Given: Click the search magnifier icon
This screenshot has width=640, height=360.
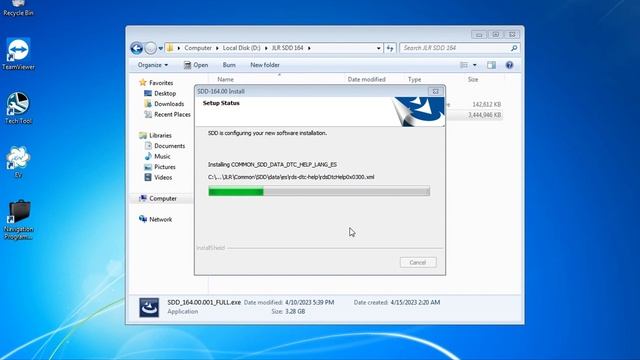Looking at the screenshot, I should pos(514,48).
